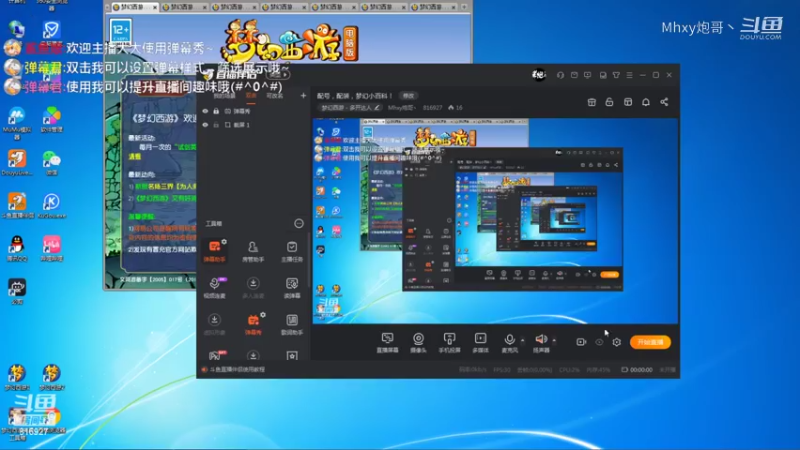Toggle visibility of 截屏 1 source

(205, 124)
